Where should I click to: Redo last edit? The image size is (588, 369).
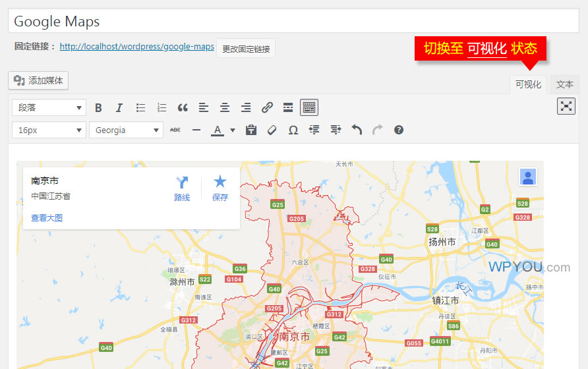pyautogui.click(x=378, y=130)
